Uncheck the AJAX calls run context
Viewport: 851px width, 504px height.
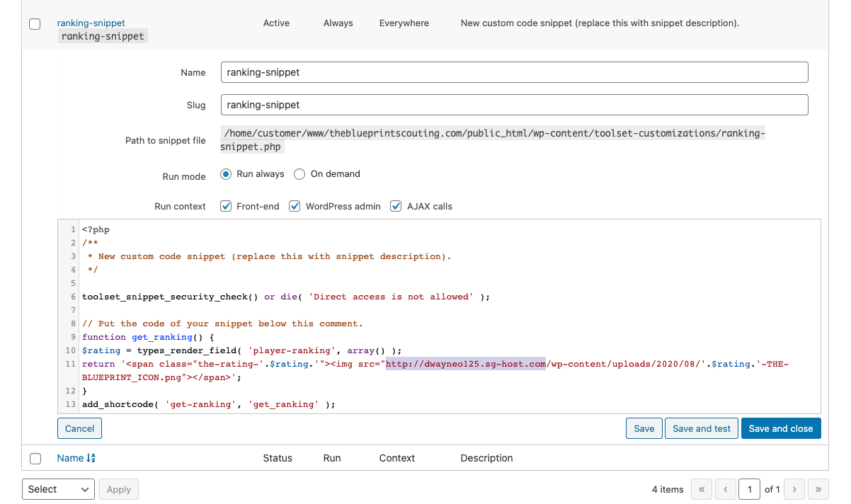click(396, 207)
